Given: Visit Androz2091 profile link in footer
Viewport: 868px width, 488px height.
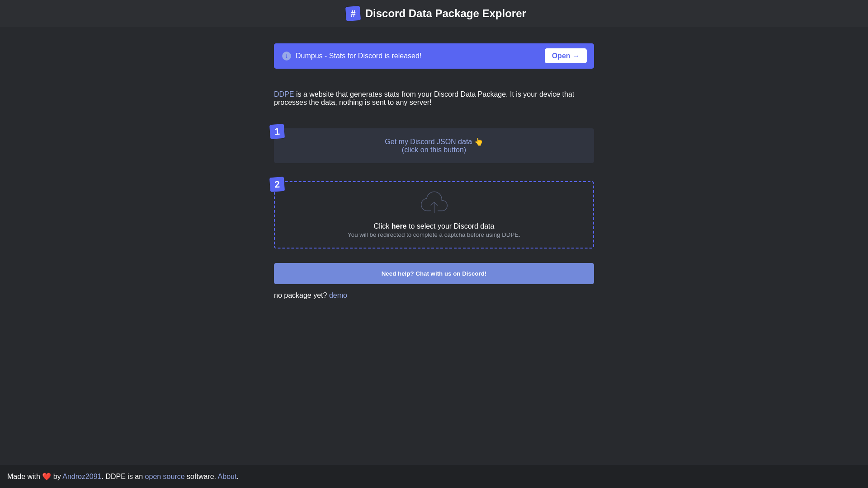Looking at the screenshot, I should coord(82,477).
